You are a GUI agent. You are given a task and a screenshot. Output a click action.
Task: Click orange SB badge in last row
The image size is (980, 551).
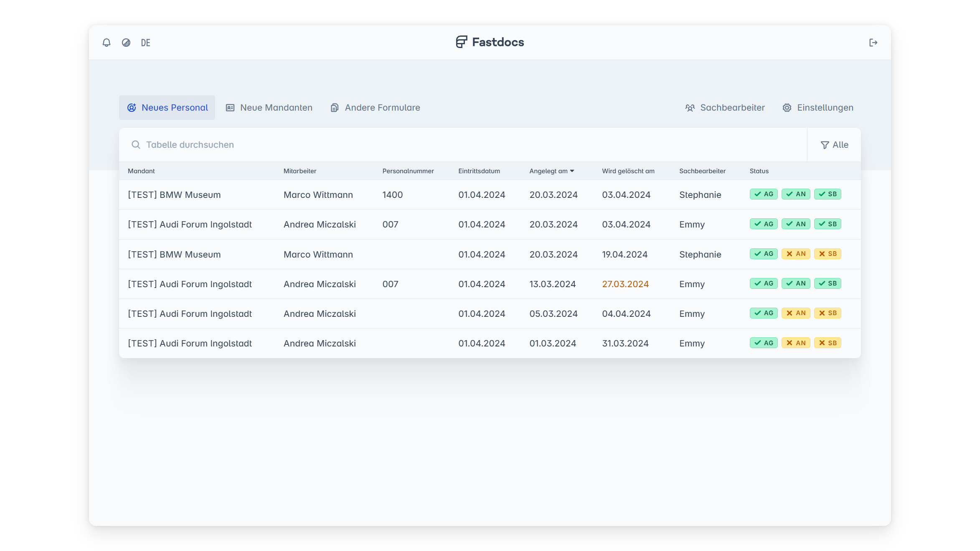click(828, 343)
